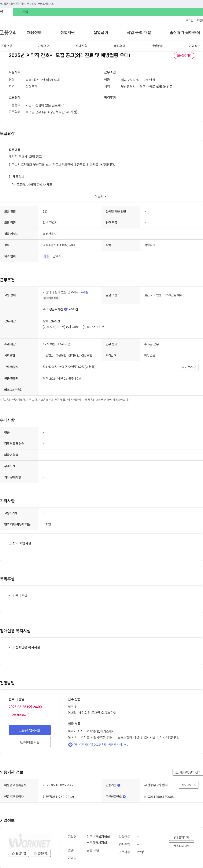Viewport: 203px width, 868px height.
Task: Click the help icon next to 인증기관
Action: [x=119, y=785]
